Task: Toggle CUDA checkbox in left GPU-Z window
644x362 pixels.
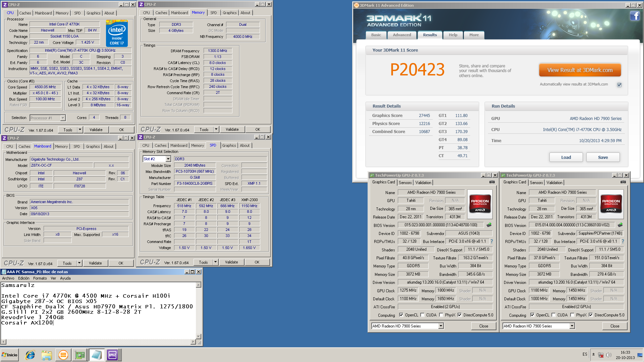Action: pos(422,315)
